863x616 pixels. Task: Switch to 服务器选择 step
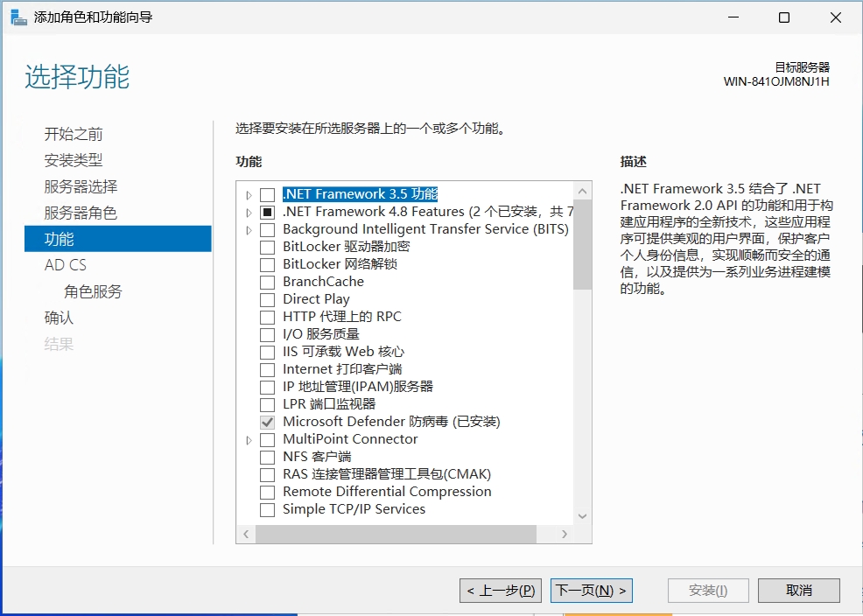[x=81, y=186]
